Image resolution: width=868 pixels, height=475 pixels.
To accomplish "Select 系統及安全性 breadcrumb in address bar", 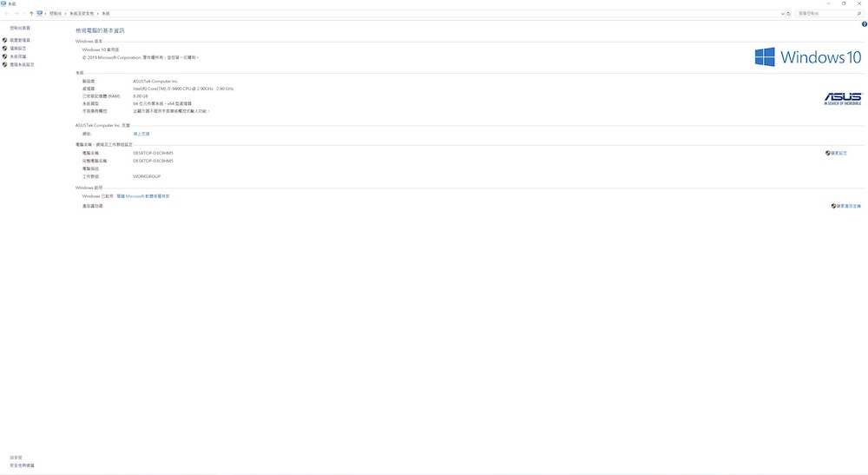I will (82, 13).
